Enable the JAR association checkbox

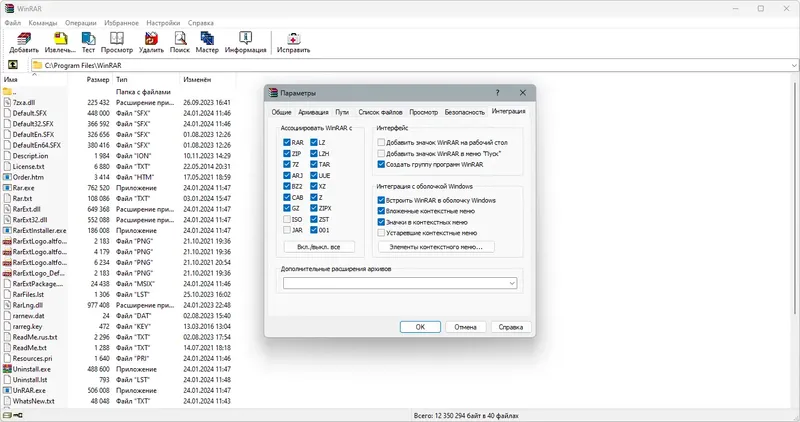(287, 230)
